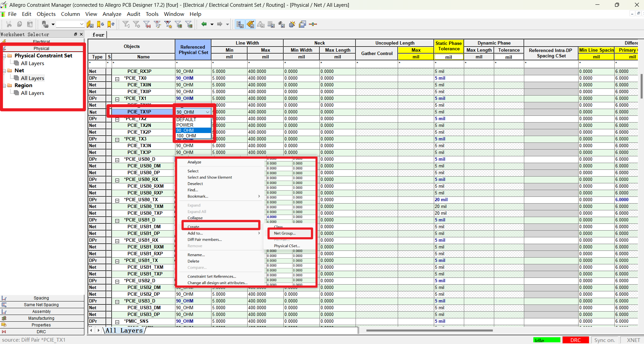Select All Layers under Physical Constraint Set
The width and height of the screenshot is (644, 344).
pos(32,63)
